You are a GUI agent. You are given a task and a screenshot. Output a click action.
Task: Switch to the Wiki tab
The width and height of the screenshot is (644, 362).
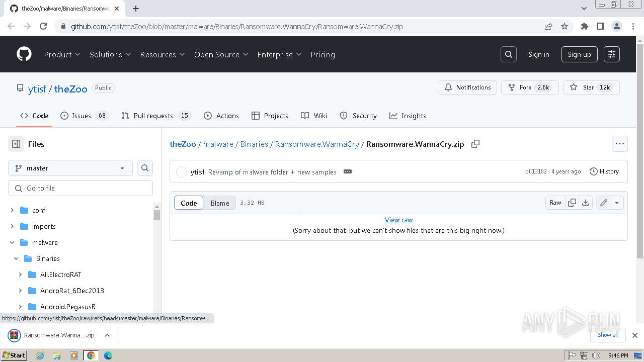click(314, 116)
